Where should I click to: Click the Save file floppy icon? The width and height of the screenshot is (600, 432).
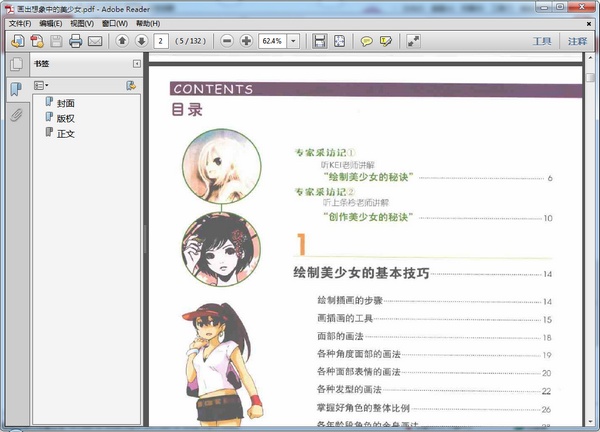pyautogui.click(x=56, y=41)
